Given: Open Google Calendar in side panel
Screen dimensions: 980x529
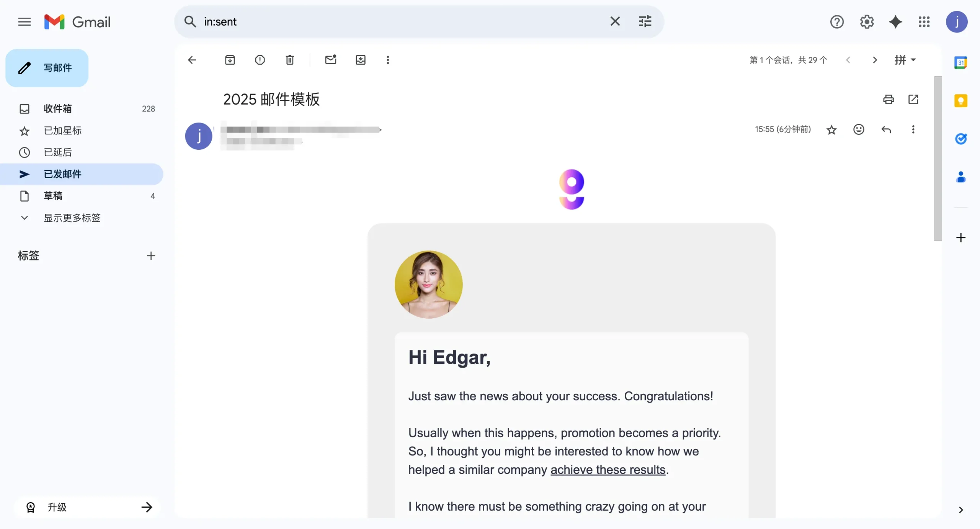Looking at the screenshot, I should (960, 62).
